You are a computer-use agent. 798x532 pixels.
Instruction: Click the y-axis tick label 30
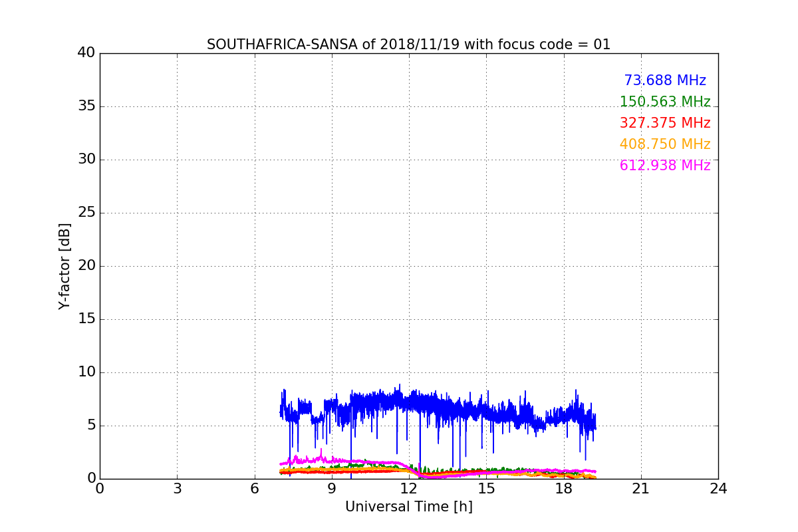[86, 160]
